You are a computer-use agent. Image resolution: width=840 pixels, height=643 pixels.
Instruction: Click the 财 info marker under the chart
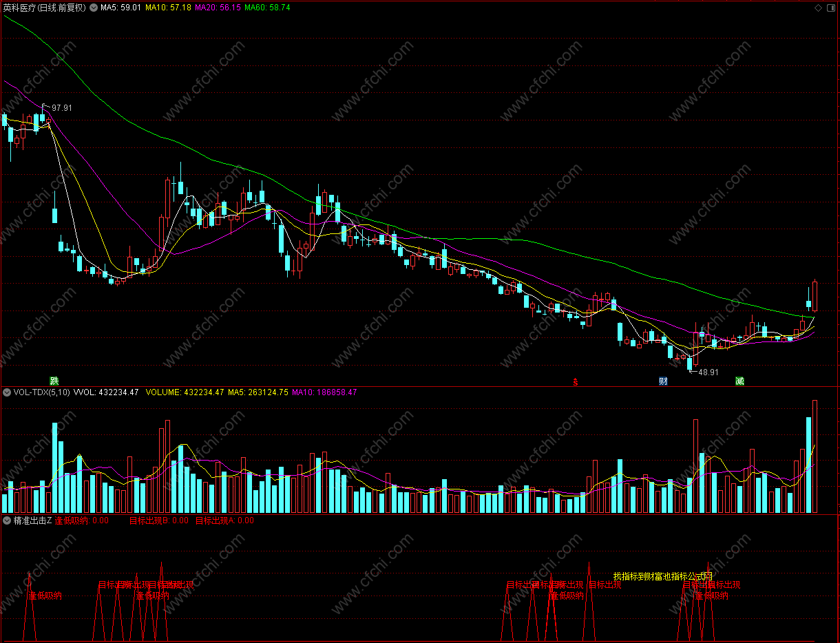(663, 381)
